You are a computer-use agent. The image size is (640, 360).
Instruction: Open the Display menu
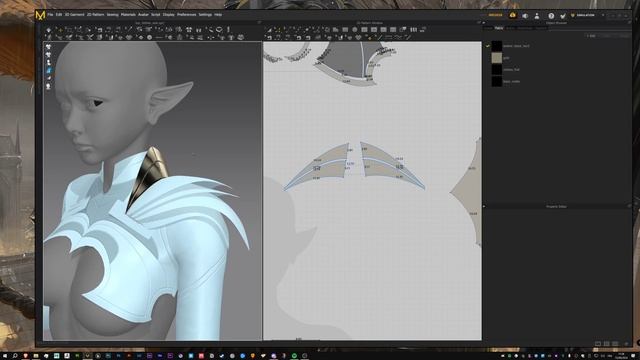click(x=169, y=15)
